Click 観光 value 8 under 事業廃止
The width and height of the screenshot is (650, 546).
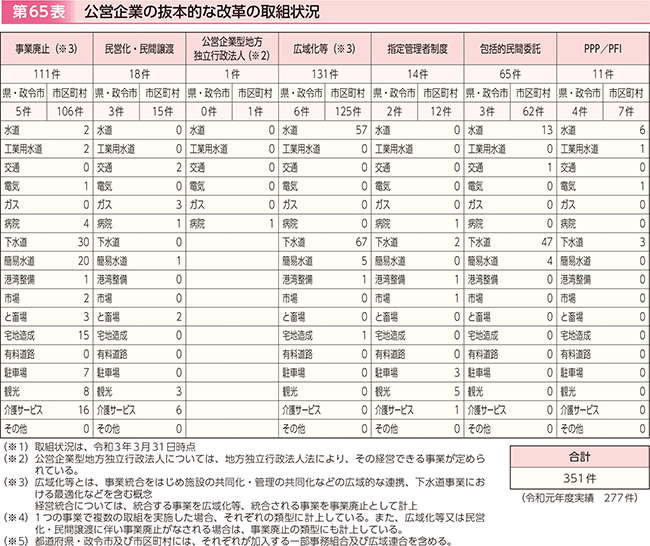coord(86,391)
